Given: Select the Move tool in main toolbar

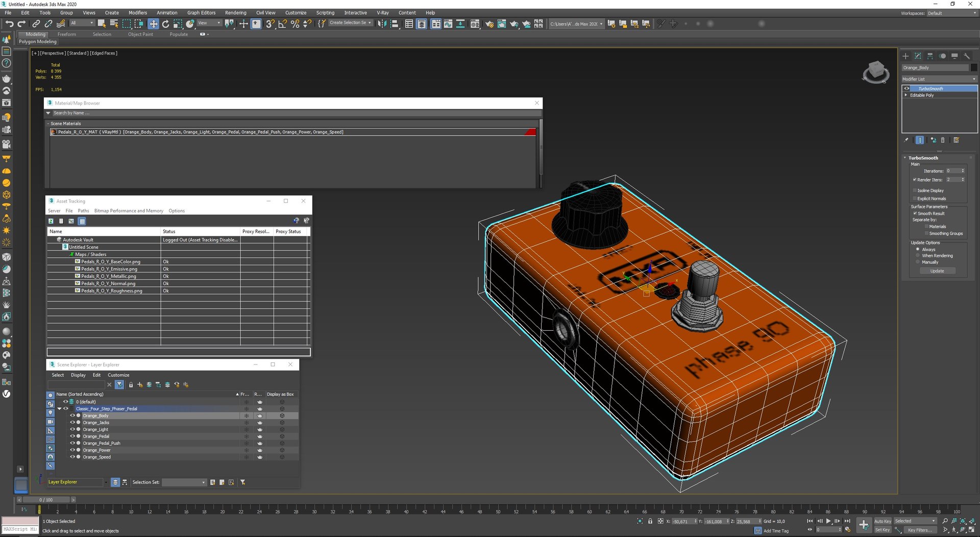Looking at the screenshot, I should [153, 23].
